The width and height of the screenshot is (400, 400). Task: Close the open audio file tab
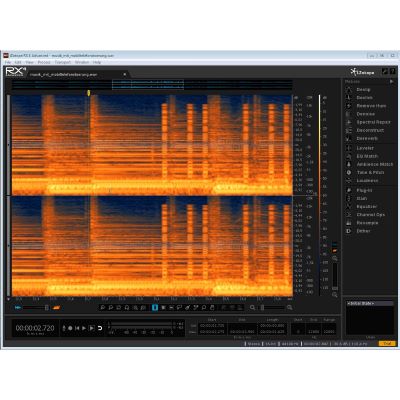pos(125,74)
